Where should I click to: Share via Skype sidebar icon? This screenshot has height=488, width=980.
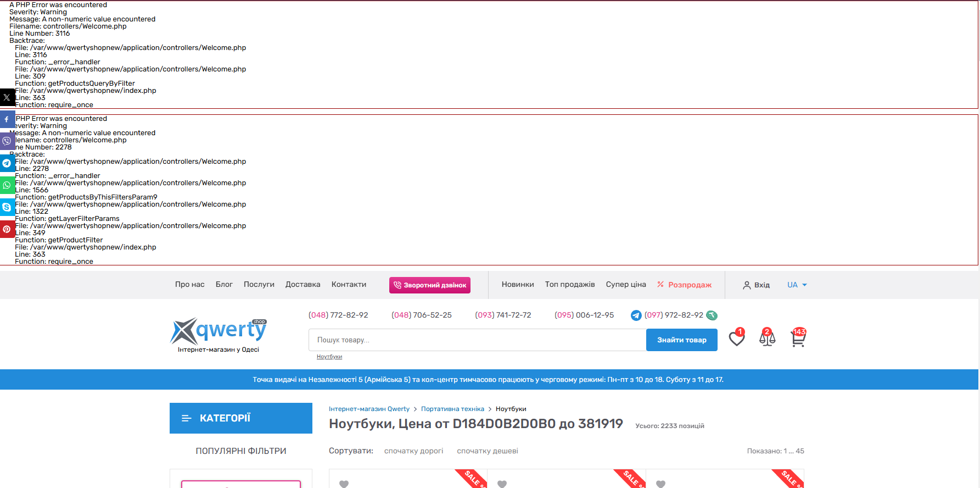click(7, 207)
